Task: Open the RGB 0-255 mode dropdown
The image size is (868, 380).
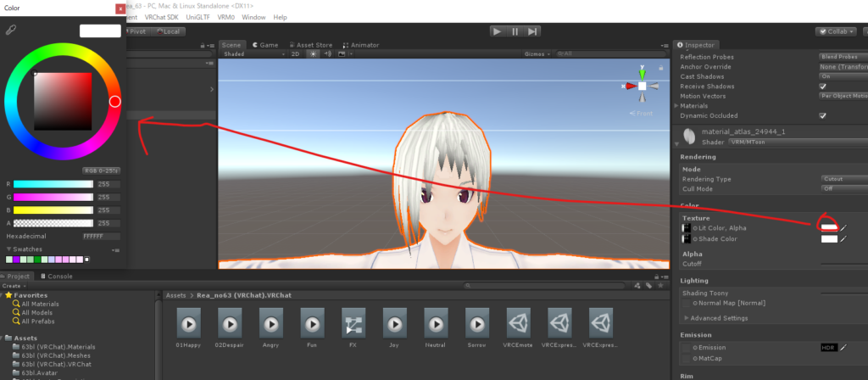Action: 102,170
